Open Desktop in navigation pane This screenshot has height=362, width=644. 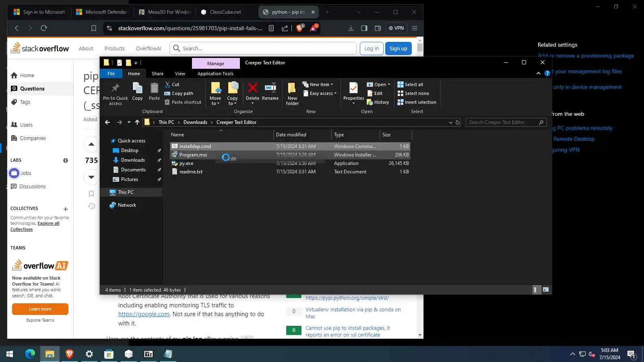click(130, 150)
